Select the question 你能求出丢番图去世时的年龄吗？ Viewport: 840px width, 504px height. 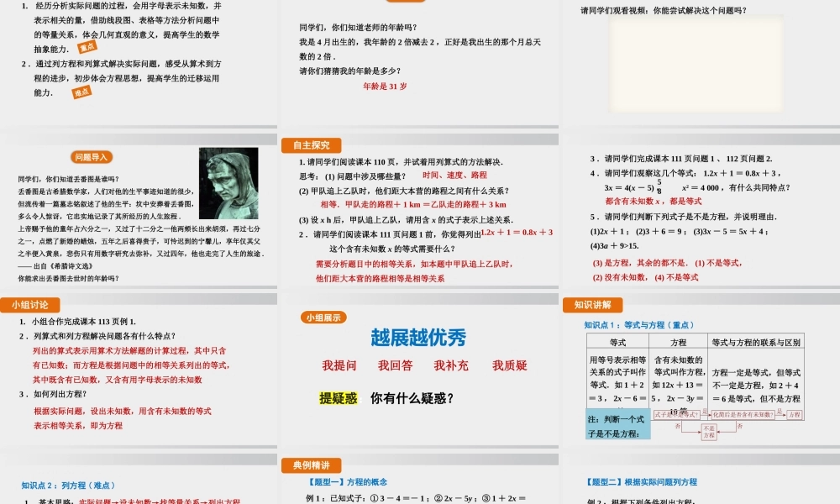69,279
